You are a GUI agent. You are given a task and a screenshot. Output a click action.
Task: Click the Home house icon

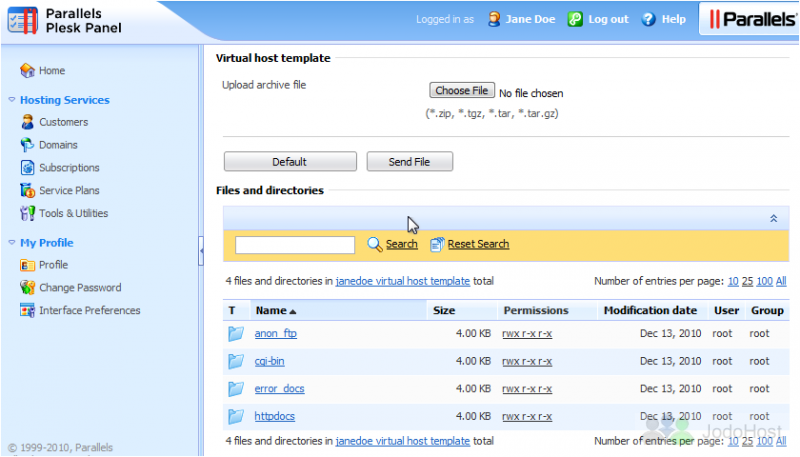28,70
